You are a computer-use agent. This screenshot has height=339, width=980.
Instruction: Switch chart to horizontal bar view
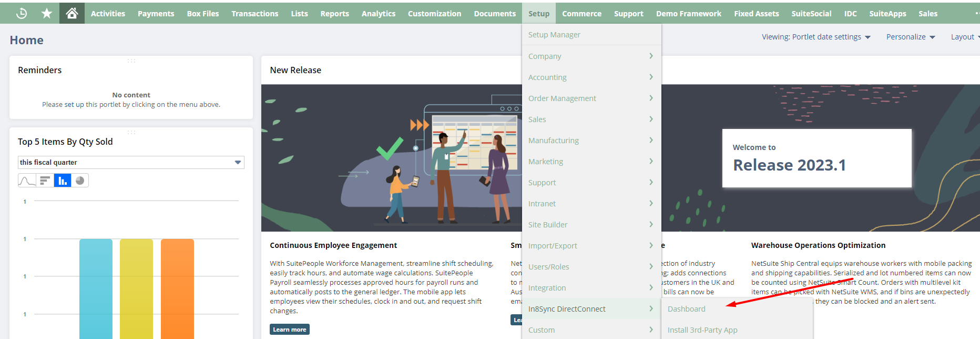(x=45, y=181)
